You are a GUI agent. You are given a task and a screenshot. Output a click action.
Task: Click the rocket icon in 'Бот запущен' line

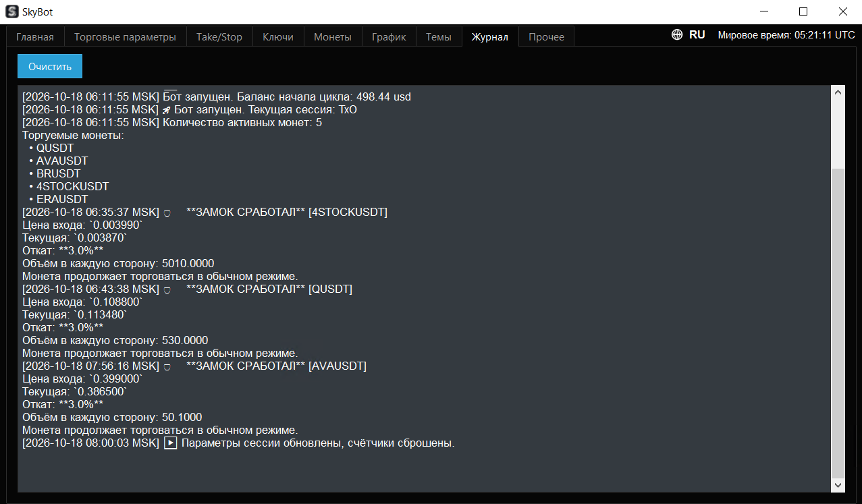[167, 110]
